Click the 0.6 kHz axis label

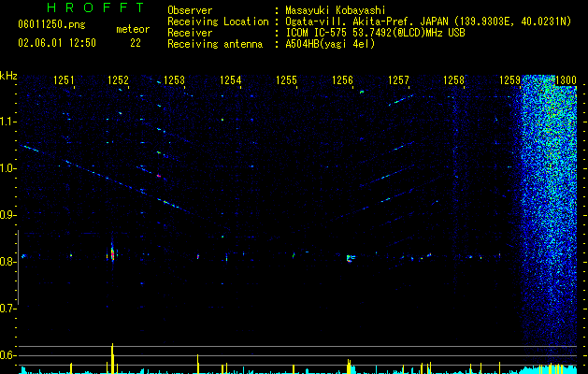pos(7,355)
